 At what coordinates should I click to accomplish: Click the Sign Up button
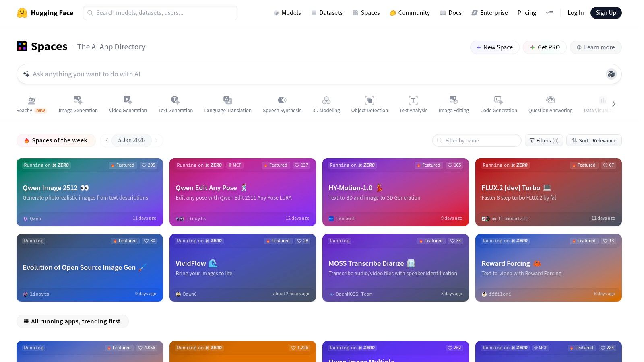(606, 13)
